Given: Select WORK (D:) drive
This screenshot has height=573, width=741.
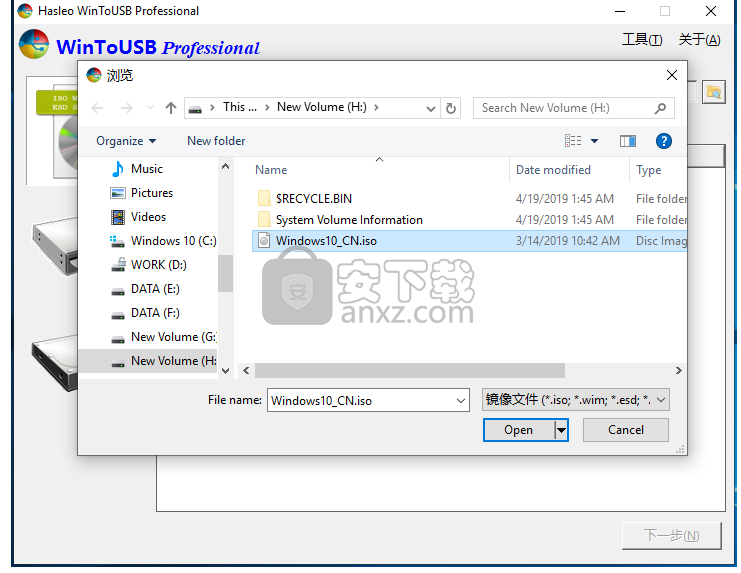Looking at the screenshot, I should click(149, 265).
